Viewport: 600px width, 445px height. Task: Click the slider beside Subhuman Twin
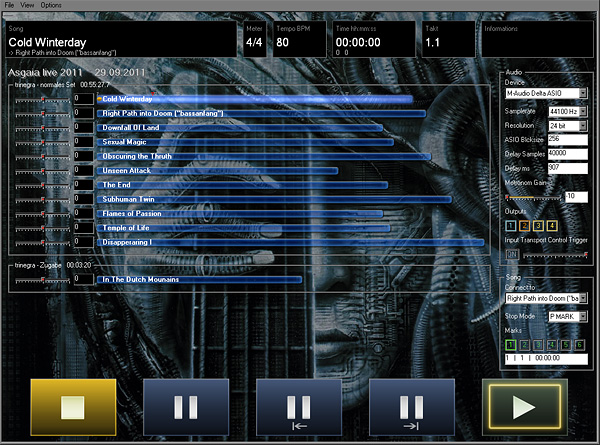pyautogui.click(x=42, y=200)
